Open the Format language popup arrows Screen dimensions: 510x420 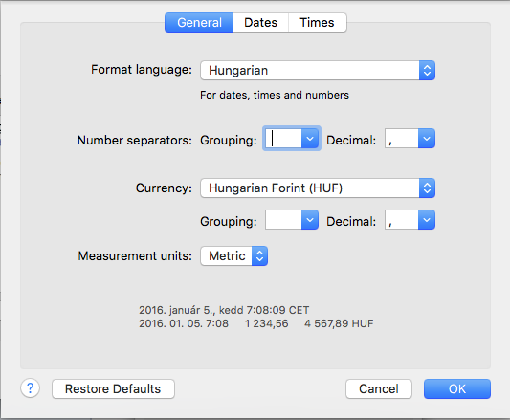[427, 70]
